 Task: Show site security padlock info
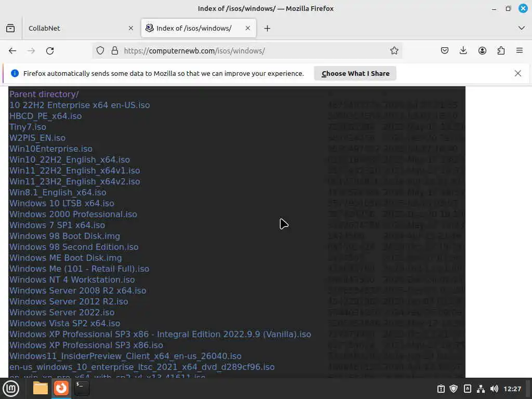coord(115,50)
